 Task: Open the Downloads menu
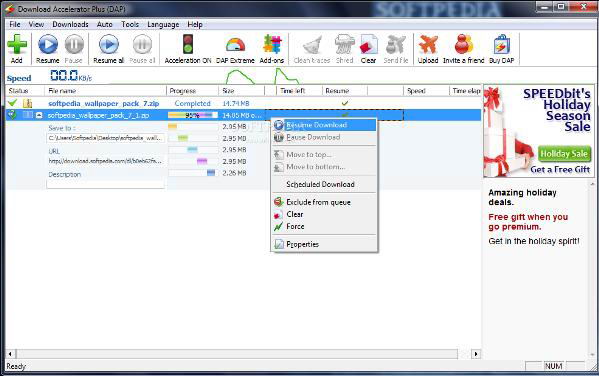tap(70, 24)
